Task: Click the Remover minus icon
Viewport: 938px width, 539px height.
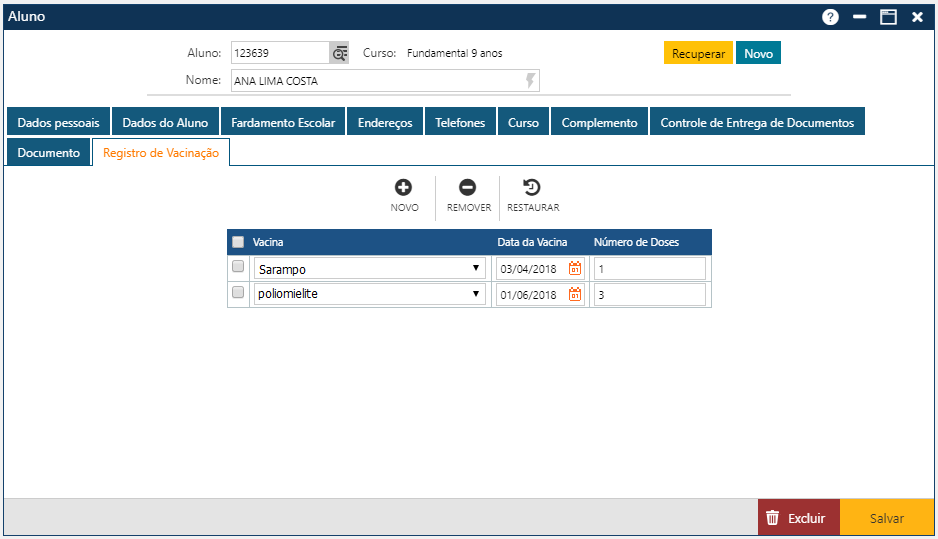Action: coord(467,187)
